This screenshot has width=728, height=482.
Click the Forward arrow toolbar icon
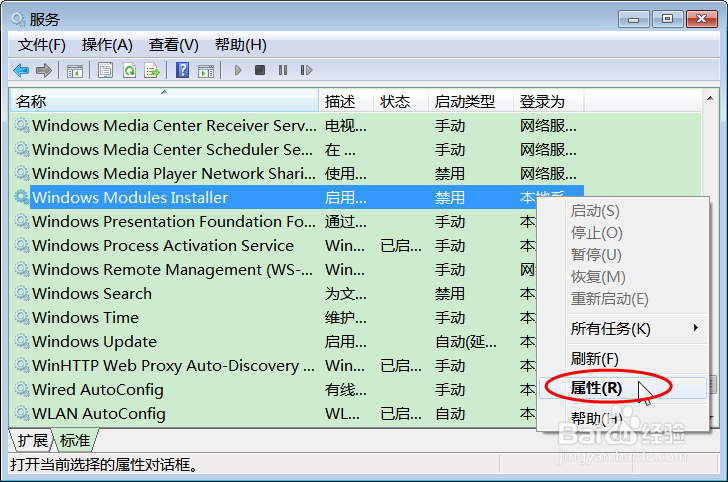[x=44, y=71]
